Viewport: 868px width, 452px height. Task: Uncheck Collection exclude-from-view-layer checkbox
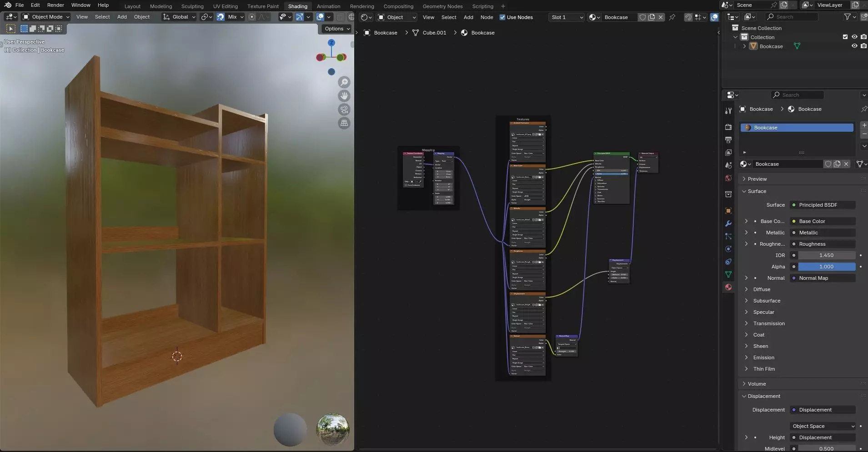tap(845, 37)
